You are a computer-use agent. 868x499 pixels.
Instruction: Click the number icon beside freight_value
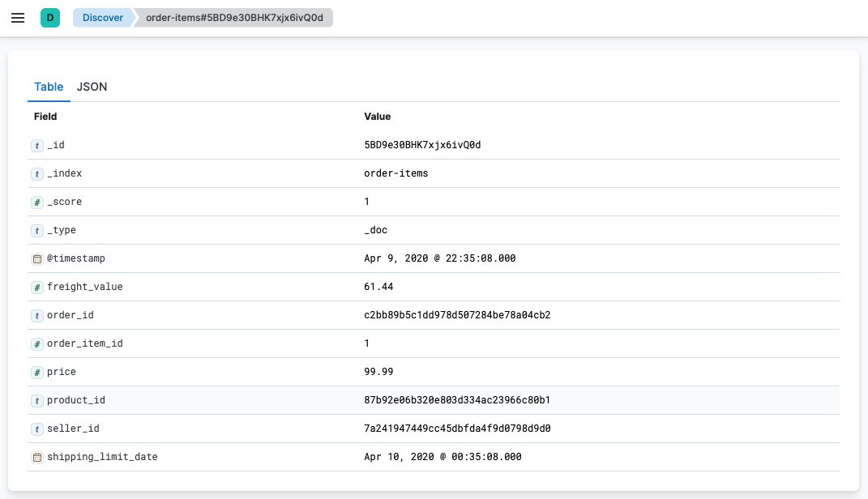(36, 288)
